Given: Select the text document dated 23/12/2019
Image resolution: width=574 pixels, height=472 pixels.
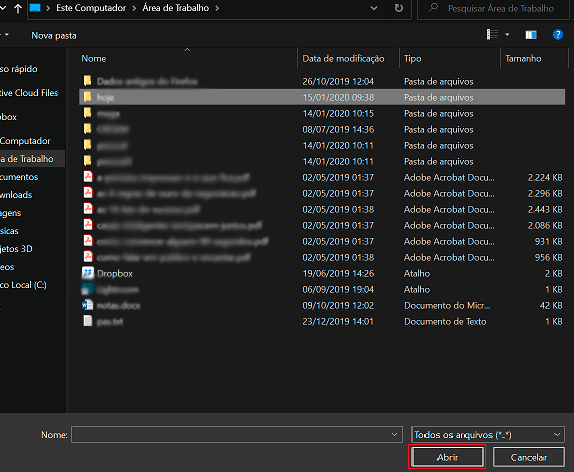Looking at the screenshot, I should 322,322.
